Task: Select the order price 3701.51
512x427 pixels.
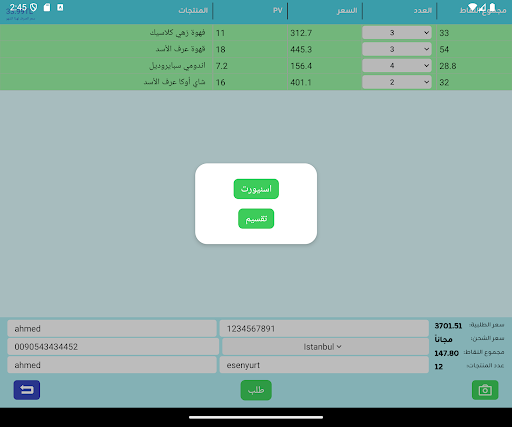Action: [x=448, y=326]
